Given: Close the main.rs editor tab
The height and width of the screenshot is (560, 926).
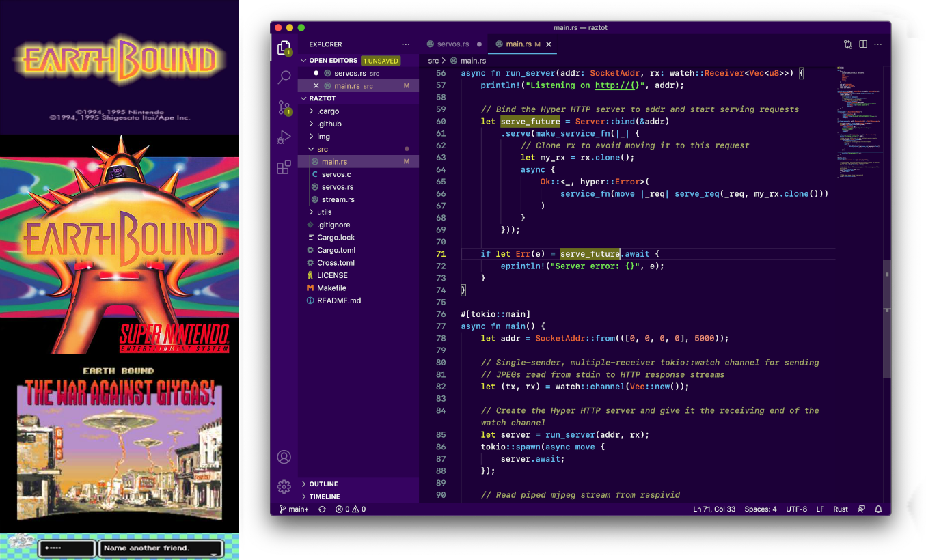Looking at the screenshot, I should point(548,44).
